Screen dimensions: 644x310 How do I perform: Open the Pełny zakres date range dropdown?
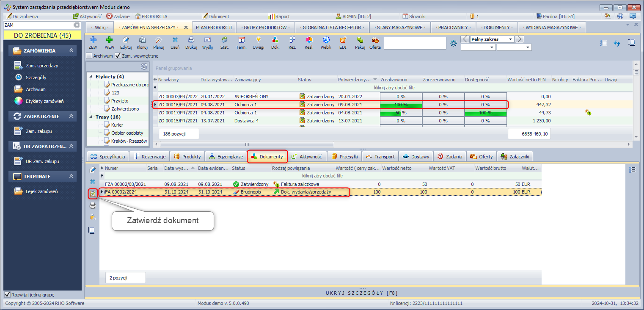click(x=511, y=39)
